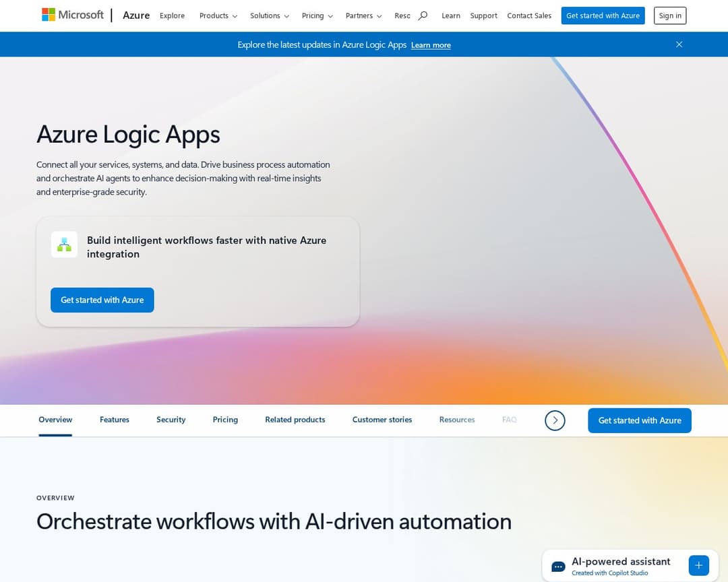Image resolution: width=728 pixels, height=582 pixels.
Task: Follow the Learn more banner link
Action: point(431,45)
